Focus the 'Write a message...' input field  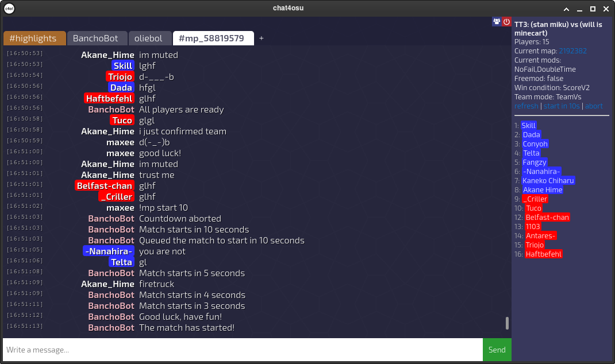[x=243, y=350]
